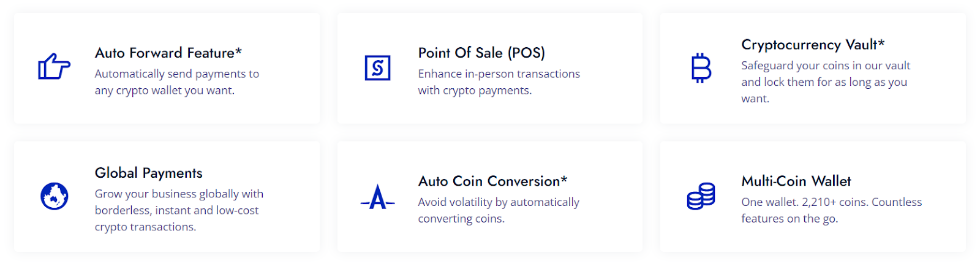
Task: Click the Bitcoin vault icon
Action: [701, 68]
